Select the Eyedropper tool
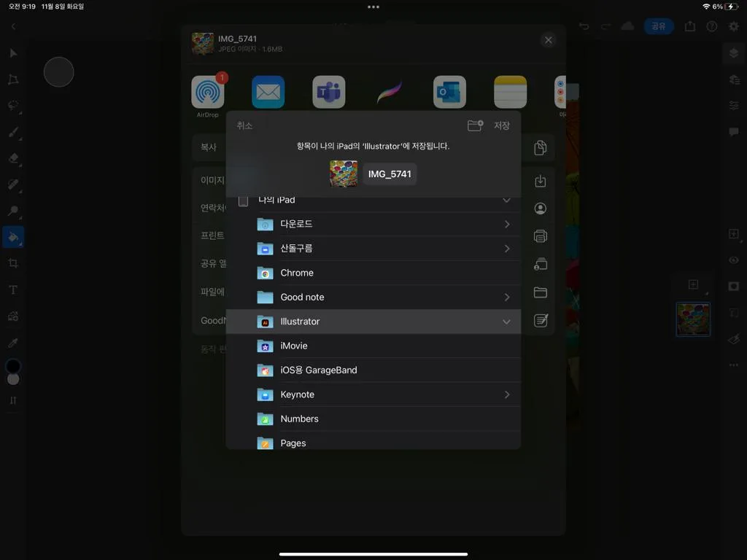This screenshot has height=560, width=747. (x=13, y=343)
